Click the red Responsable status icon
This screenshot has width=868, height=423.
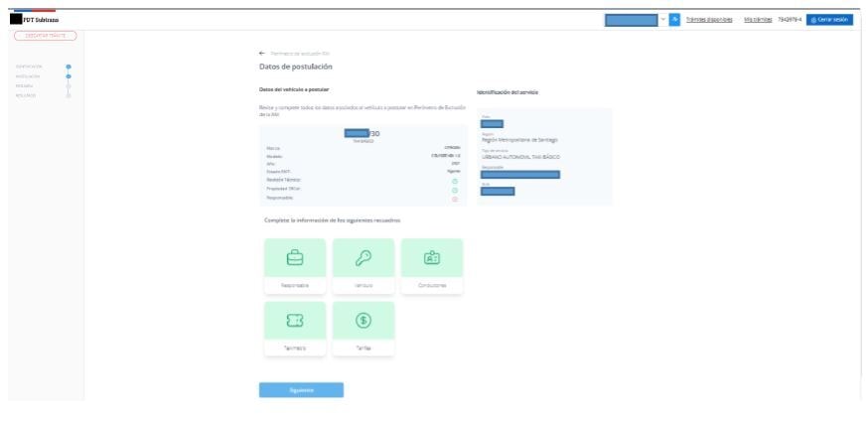tap(455, 199)
